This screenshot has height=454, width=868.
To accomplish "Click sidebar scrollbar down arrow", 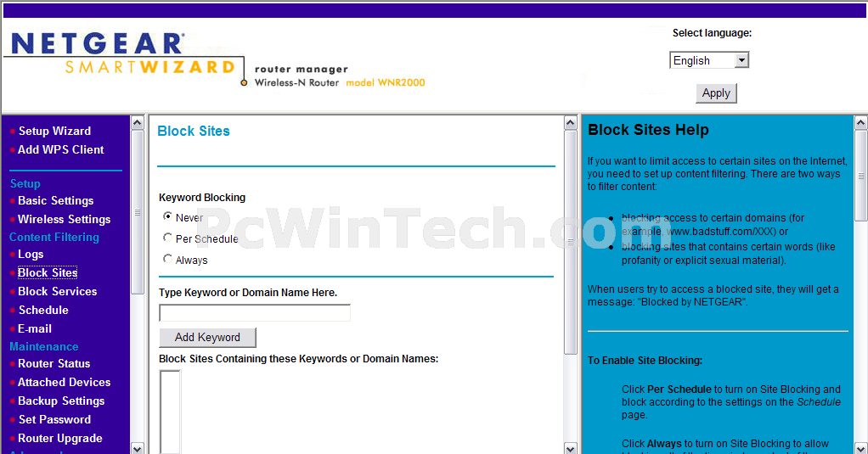I will (138, 448).
